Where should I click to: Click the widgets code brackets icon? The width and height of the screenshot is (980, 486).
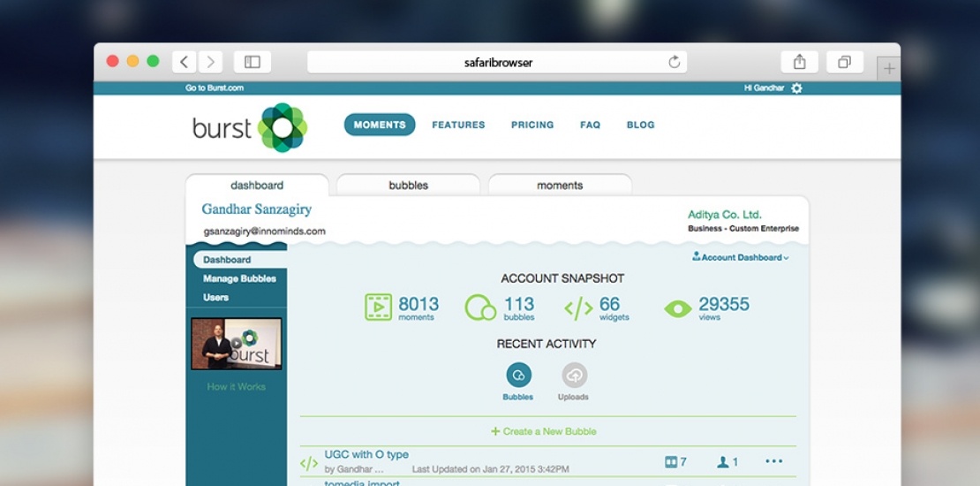[578, 308]
